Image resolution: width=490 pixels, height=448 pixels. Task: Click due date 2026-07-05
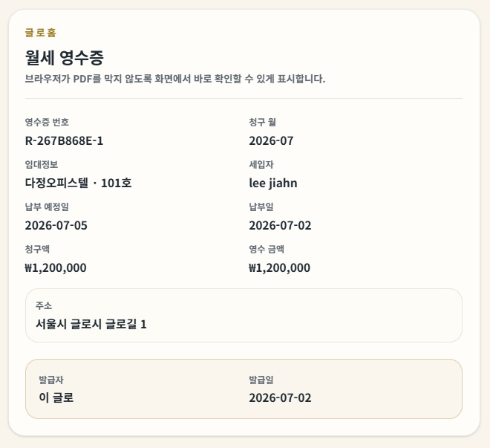[x=56, y=225]
